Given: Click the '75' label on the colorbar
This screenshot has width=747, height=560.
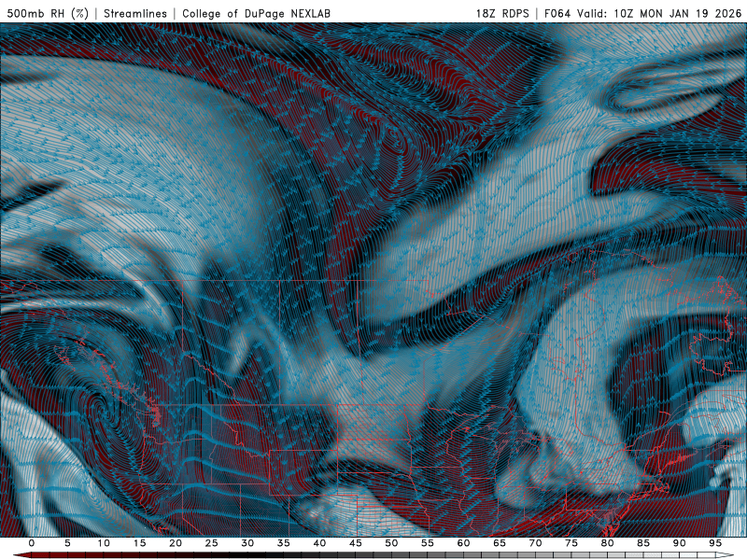Looking at the screenshot, I should tap(571, 543).
